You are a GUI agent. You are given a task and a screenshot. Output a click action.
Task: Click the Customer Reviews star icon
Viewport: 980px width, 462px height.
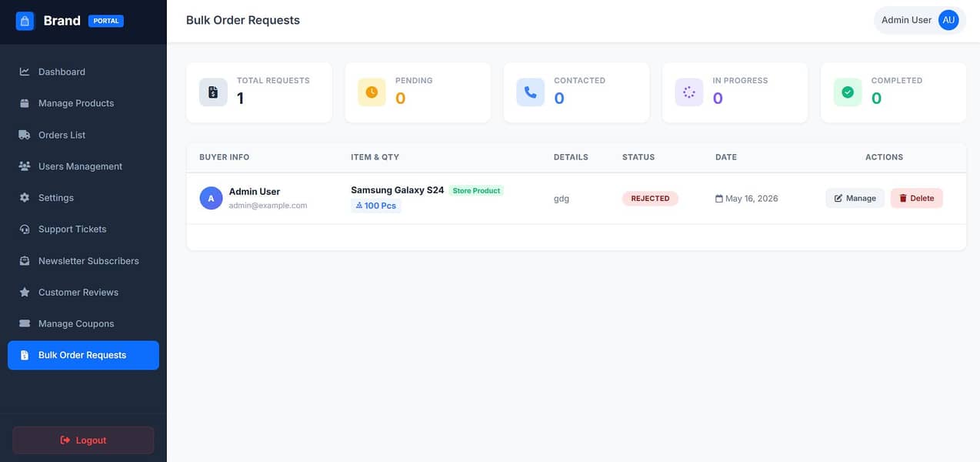click(x=25, y=293)
